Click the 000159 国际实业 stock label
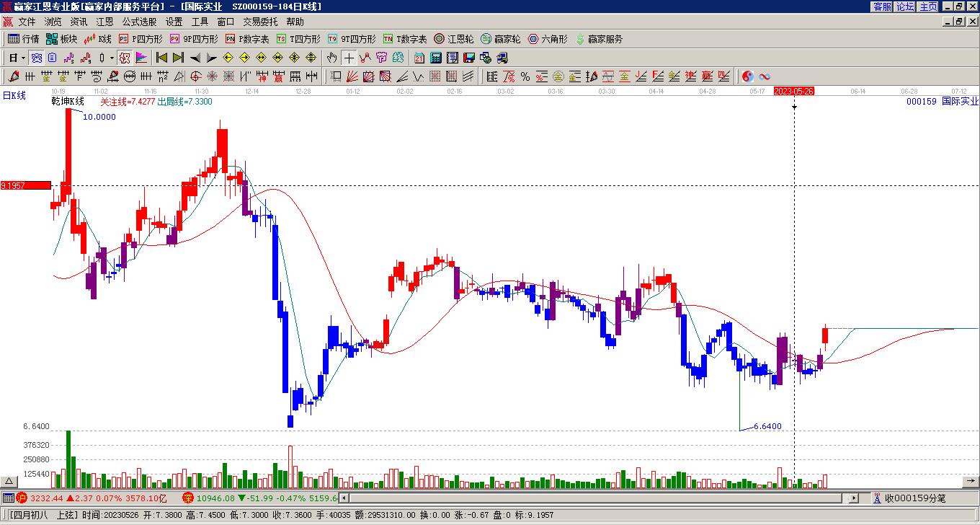Image resolution: width=980 pixels, height=525 pixels. (943, 102)
